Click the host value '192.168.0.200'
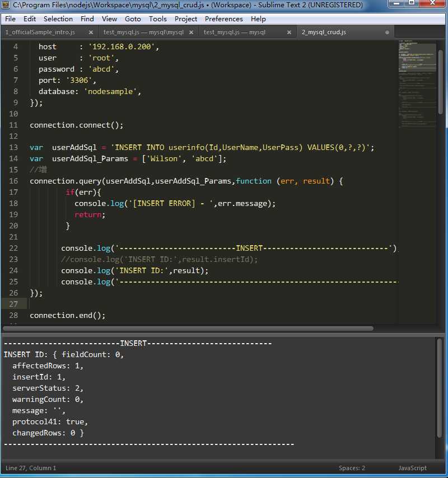This screenshot has width=448, height=478. pos(122,46)
